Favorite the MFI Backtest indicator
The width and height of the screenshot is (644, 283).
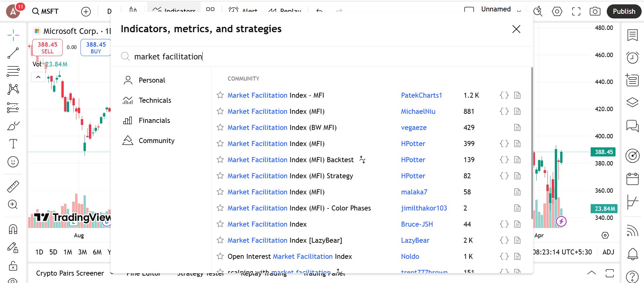click(x=220, y=160)
